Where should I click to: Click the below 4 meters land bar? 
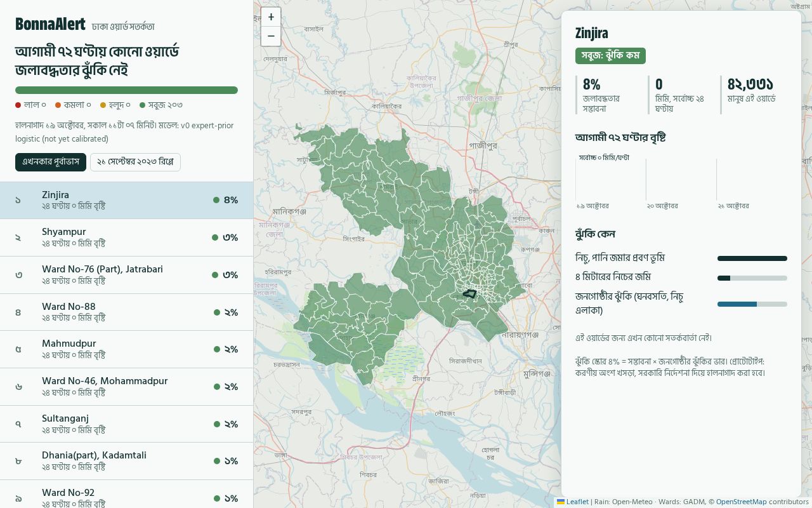click(x=752, y=278)
